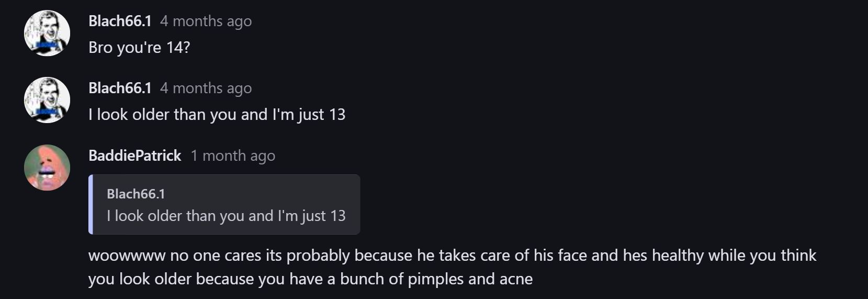This screenshot has width=868, height=299.
Task: Click the word "acne" ending the reply
Action: (516, 279)
